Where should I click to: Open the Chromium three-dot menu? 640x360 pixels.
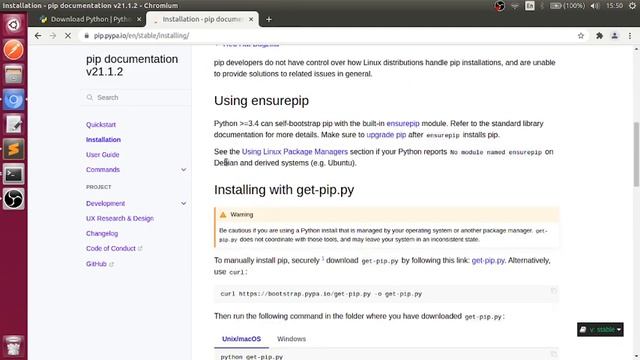pyautogui.click(x=630, y=36)
